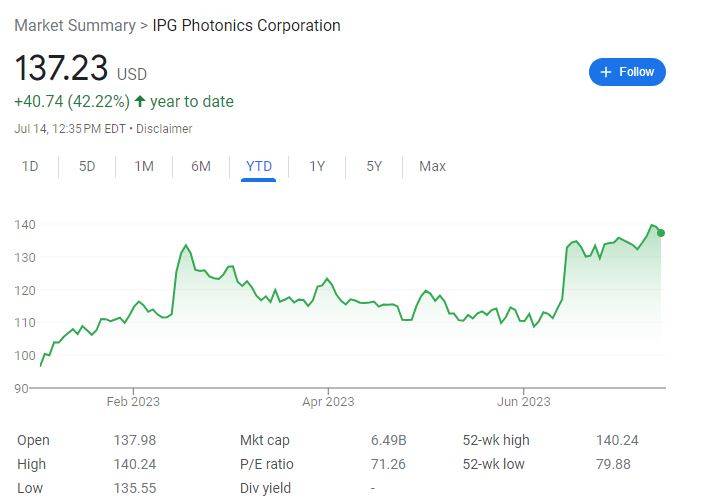Open the Max time range tab
The image size is (713, 502).
point(432,166)
